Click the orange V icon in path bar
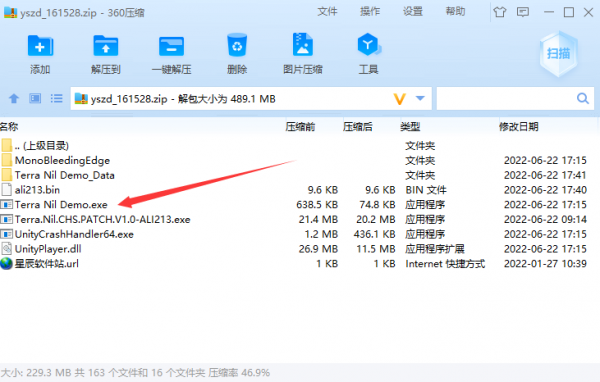Viewport: 600px width, 382px height. coord(399,99)
